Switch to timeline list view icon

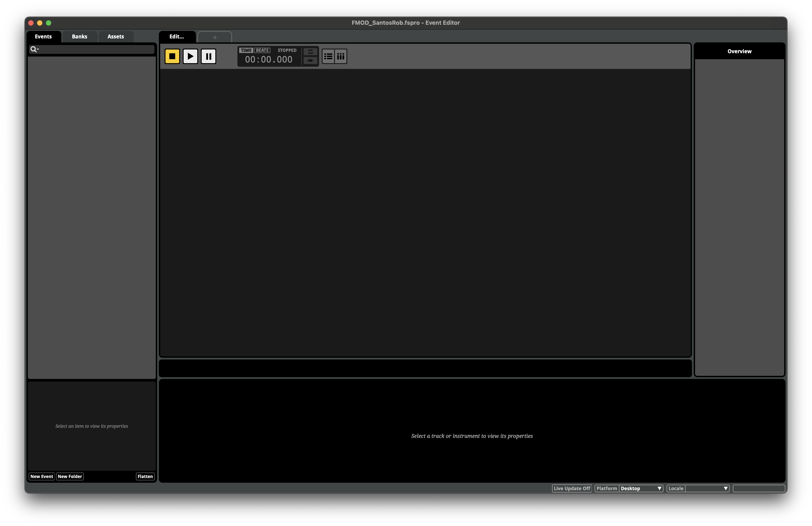pyautogui.click(x=328, y=56)
